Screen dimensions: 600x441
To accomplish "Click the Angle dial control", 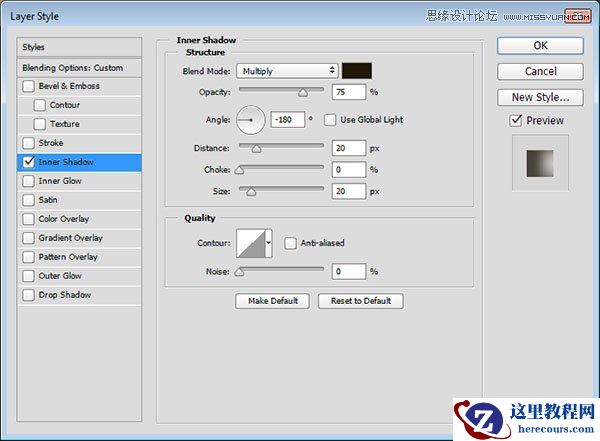I will pyautogui.click(x=251, y=120).
